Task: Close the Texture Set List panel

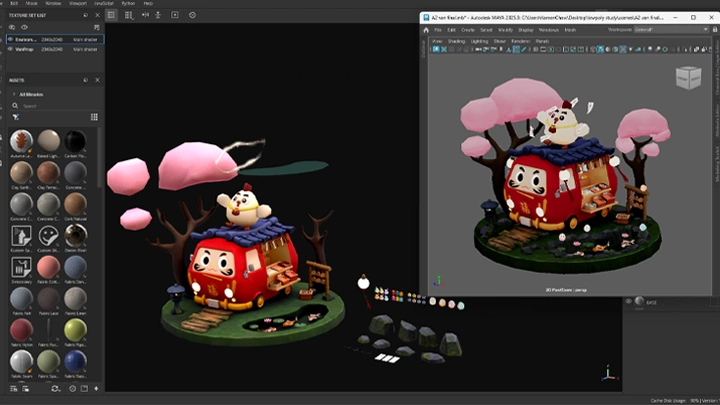Action: (97, 15)
